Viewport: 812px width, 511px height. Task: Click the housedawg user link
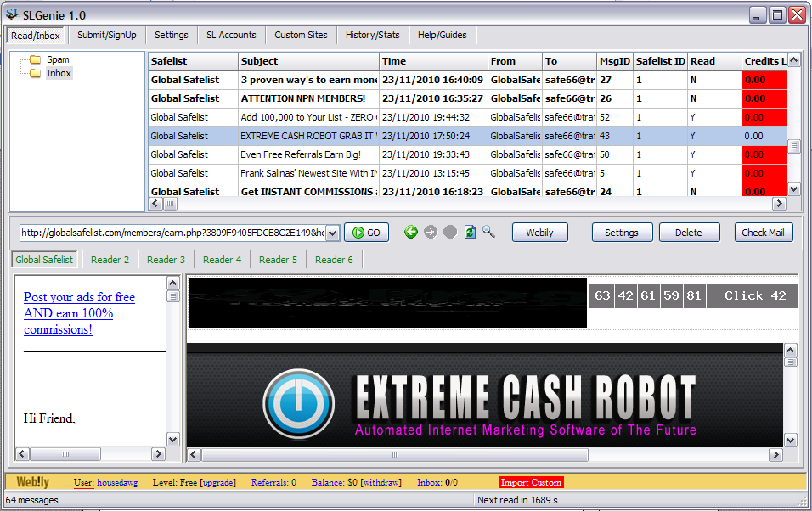[117, 482]
